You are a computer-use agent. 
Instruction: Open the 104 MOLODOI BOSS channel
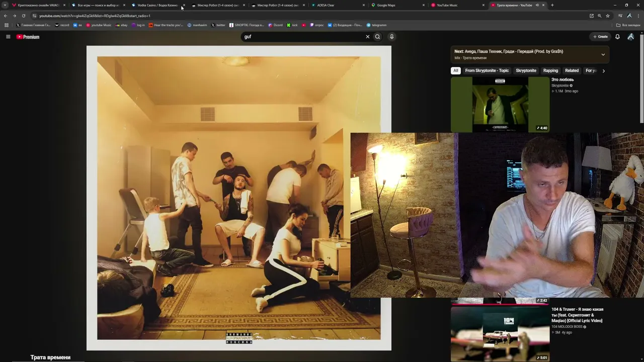567,327
